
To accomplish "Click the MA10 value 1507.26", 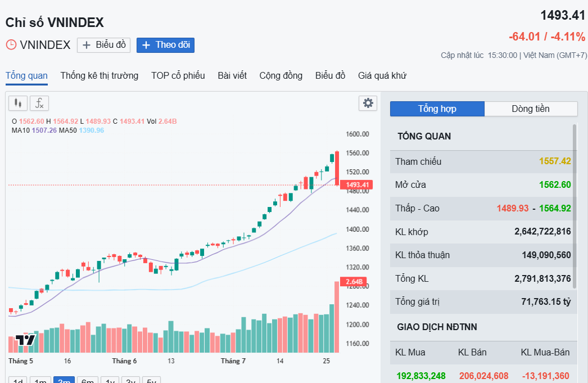I will [x=44, y=130].
